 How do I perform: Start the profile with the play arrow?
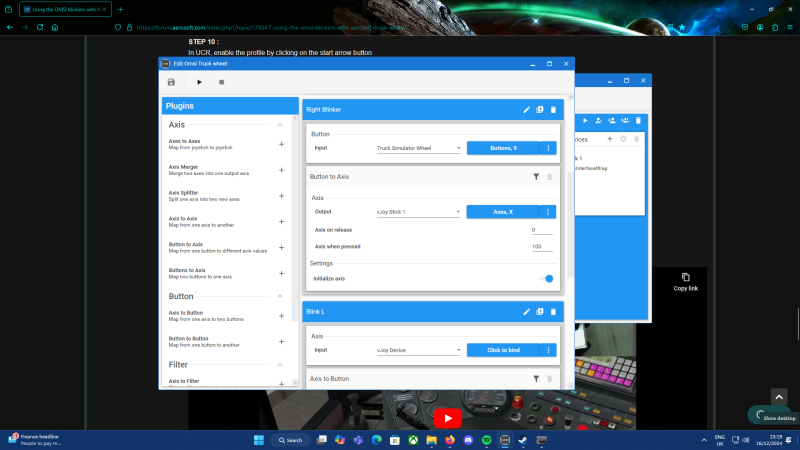click(199, 82)
